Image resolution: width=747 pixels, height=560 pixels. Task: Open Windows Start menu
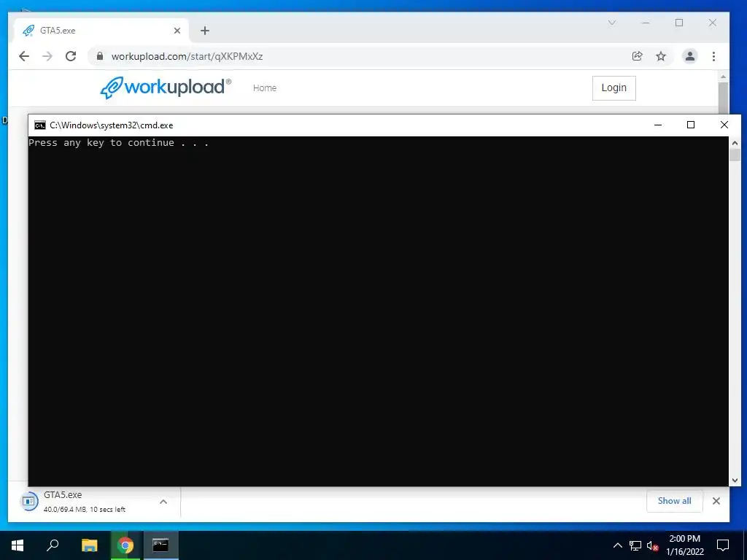click(18, 545)
